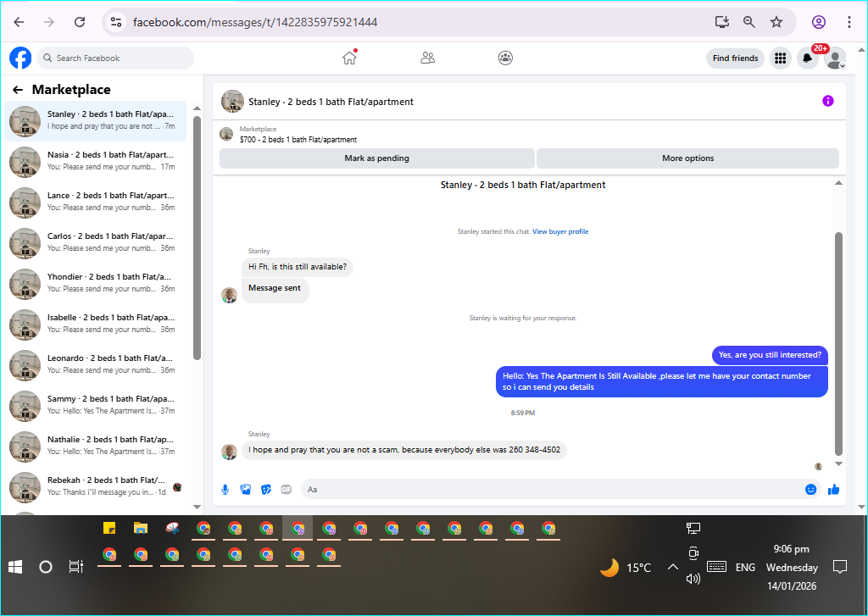Click the conversation list scrollbar down arrow
Screen dimensions: 868x616
pyautogui.click(x=197, y=507)
